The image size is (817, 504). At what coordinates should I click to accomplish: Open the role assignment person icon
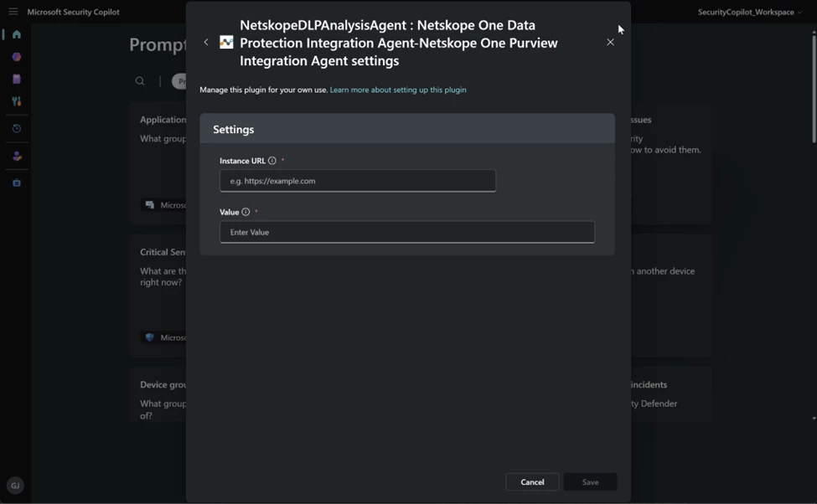click(17, 157)
